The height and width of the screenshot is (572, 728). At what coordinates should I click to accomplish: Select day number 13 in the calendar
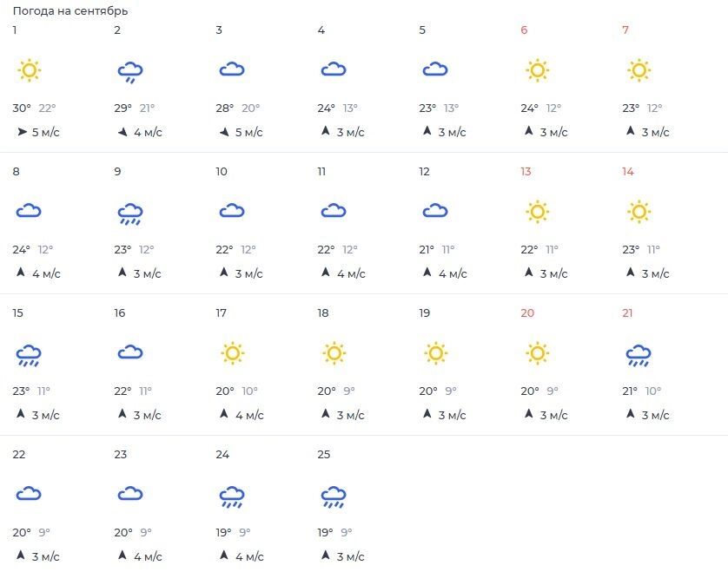tap(526, 172)
